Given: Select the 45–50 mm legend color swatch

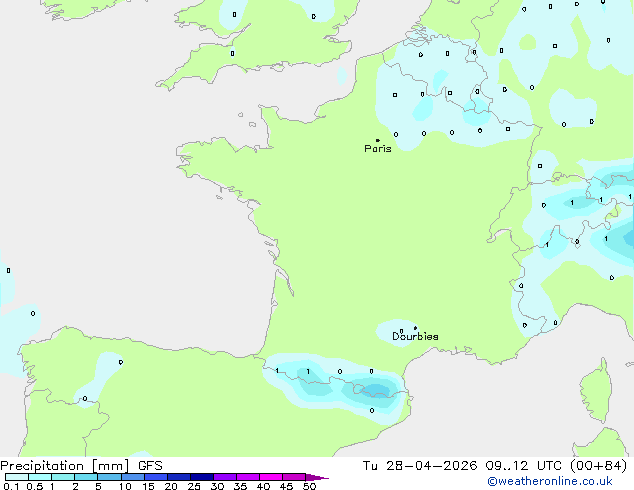Looking at the screenshot, I should coord(294,477).
